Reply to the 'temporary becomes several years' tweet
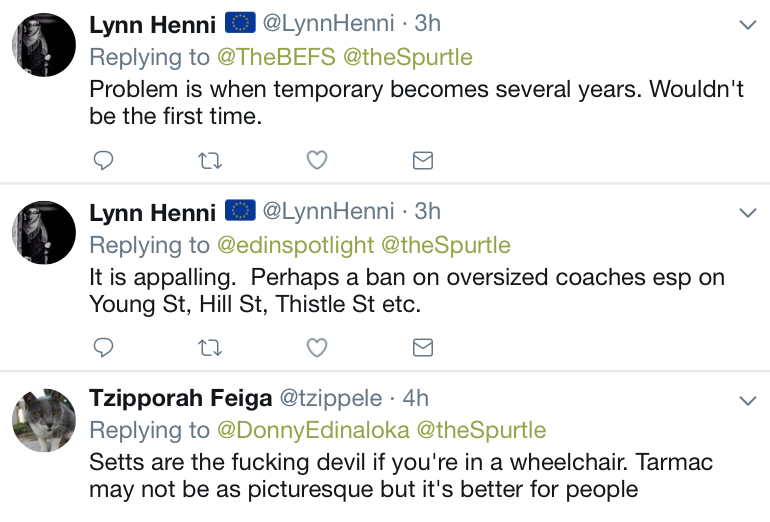770x522 pixels. click(103, 160)
